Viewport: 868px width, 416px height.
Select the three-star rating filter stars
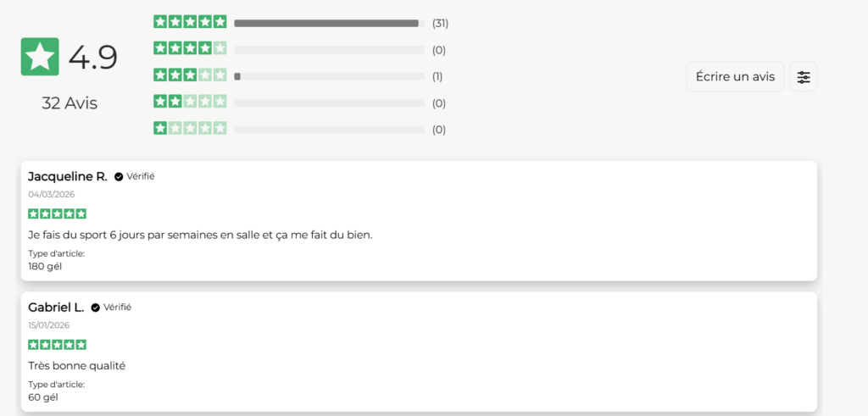click(190, 75)
